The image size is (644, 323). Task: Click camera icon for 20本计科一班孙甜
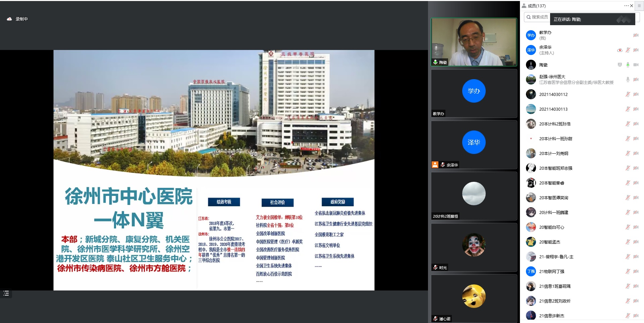click(636, 139)
